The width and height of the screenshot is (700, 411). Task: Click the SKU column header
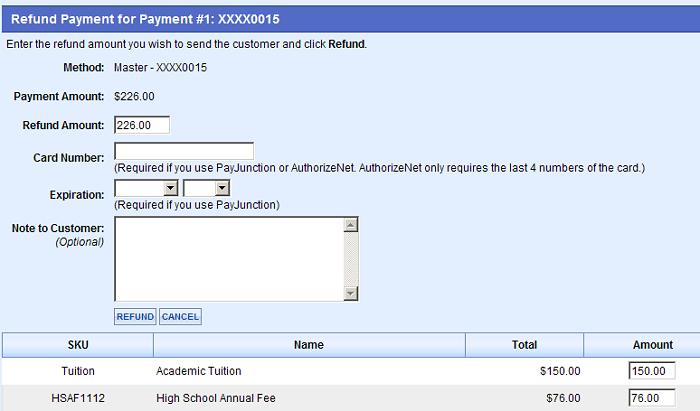(x=77, y=345)
